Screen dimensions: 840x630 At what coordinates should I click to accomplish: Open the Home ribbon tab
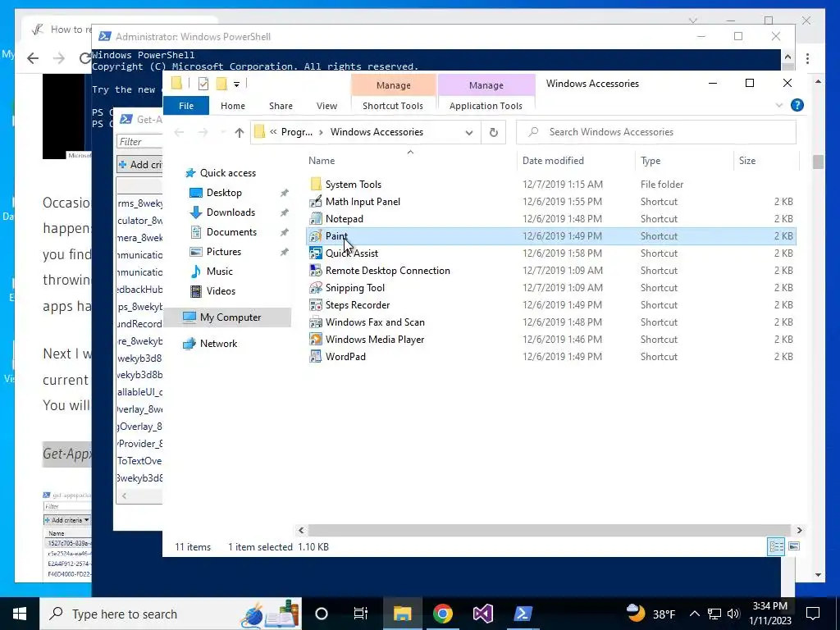click(232, 106)
